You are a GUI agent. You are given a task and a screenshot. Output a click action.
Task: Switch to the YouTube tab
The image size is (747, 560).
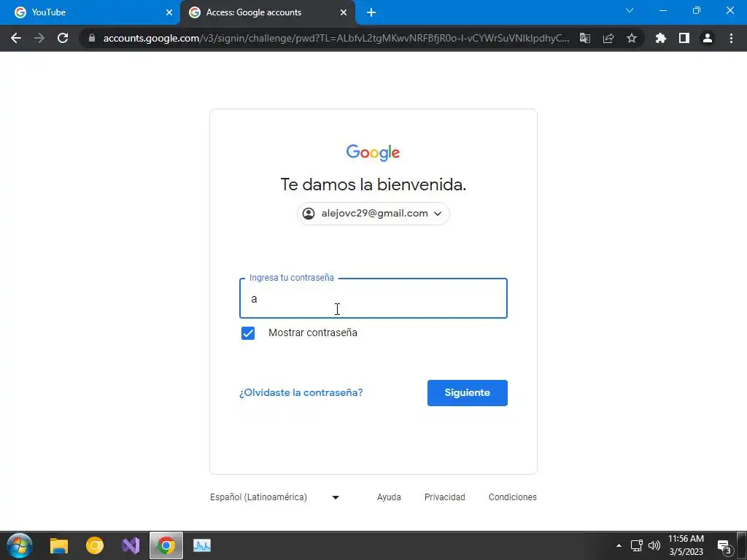click(90, 12)
